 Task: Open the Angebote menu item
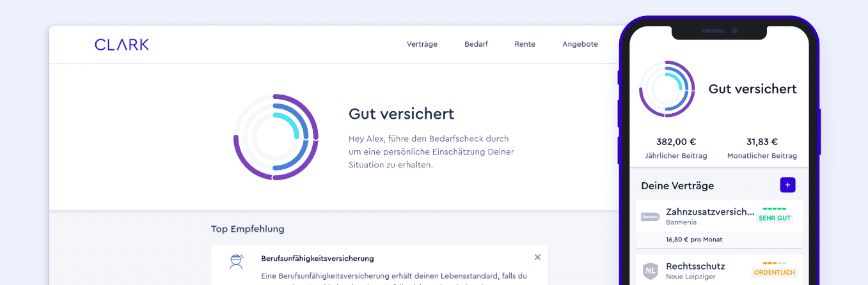(x=580, y=44)
